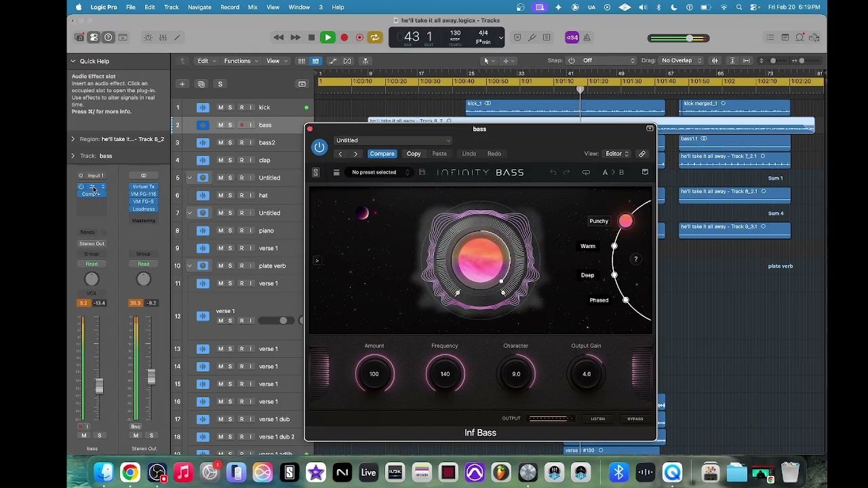Viewport: 868px width, 488px height.
Task: Open the File menu
Action: click(x=131, y=7)
